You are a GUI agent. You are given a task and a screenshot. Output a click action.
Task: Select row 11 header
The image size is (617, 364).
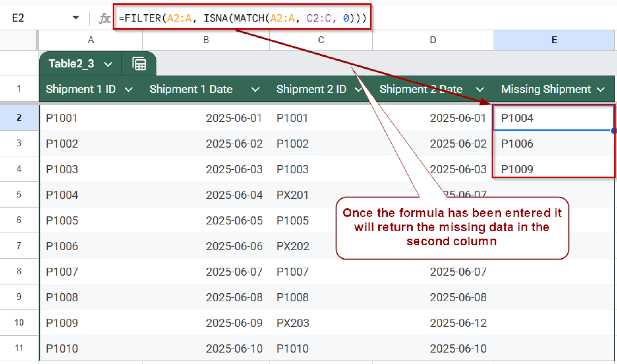tap(19, 348)
